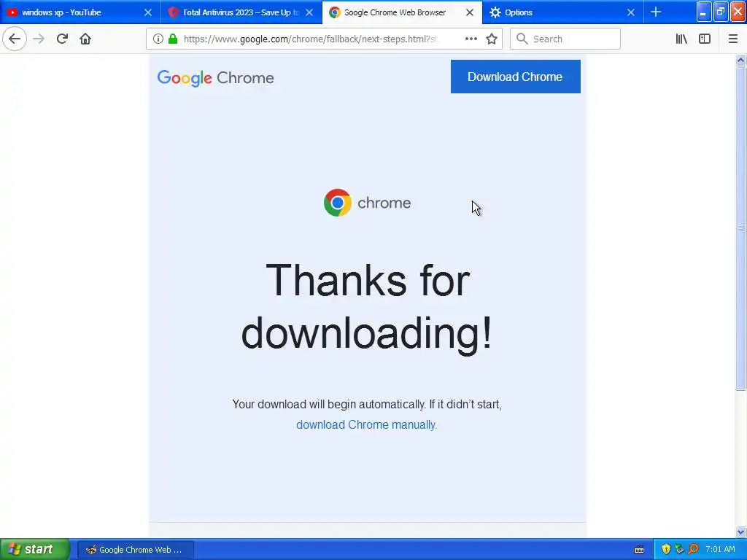747x560 pixels.
Task: Open the browser home page
Action: 85,39
